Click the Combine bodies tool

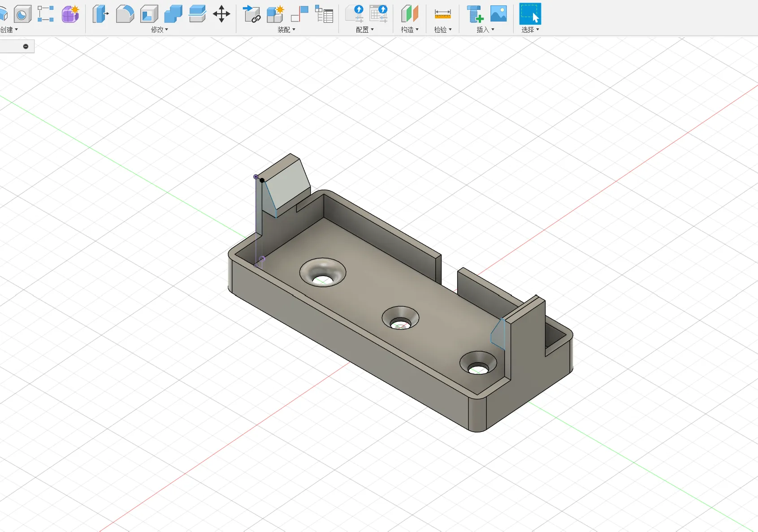tap(173, 14)
